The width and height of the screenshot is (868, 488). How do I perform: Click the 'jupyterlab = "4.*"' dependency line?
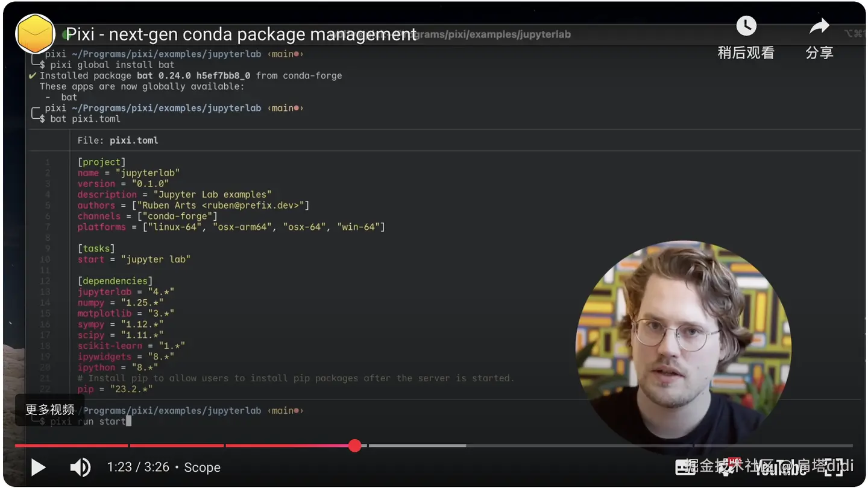click(x=126, y=292)
